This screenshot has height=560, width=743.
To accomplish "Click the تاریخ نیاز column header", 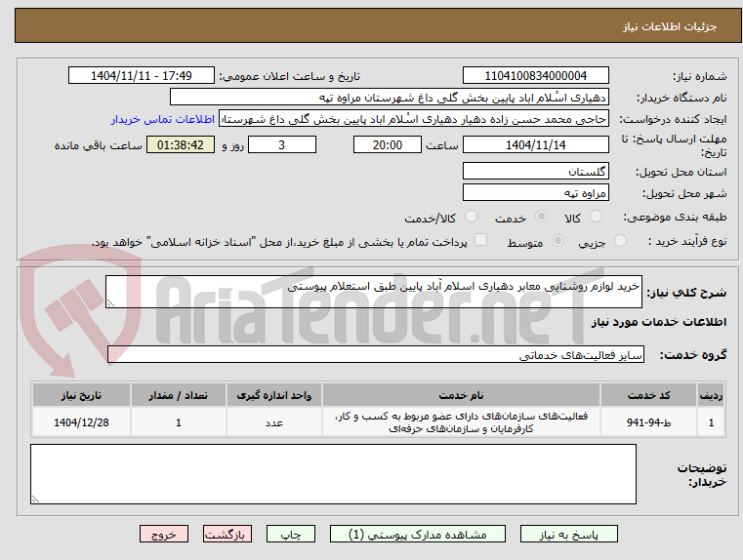I will [81, 395].
